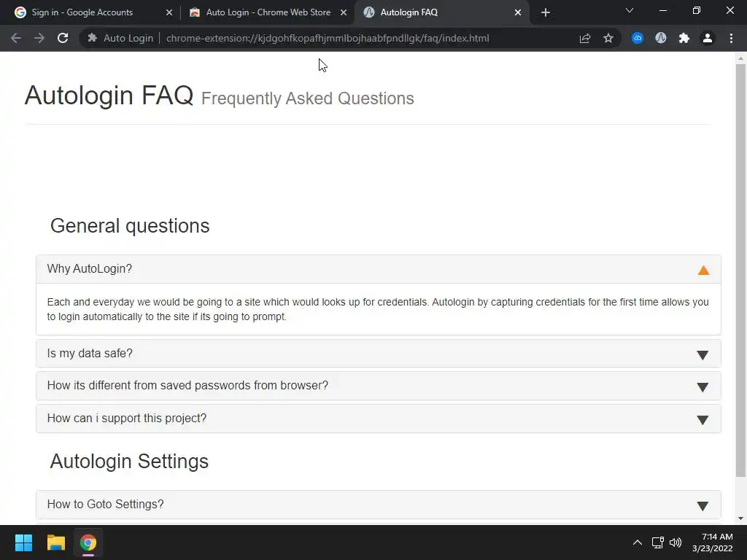The width and height of the screenshot is (747, 560).
Task: Open File Explorer from taskbar
Action: pos(56,542)
